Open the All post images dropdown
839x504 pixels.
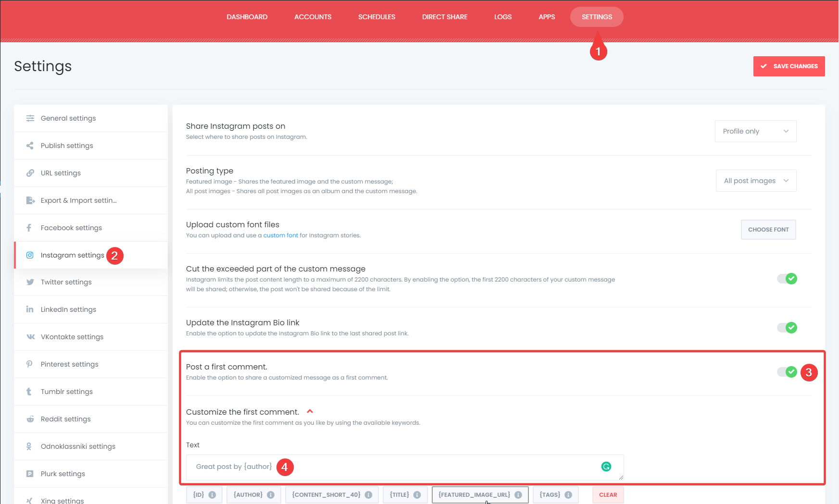[x=756, y=181]
